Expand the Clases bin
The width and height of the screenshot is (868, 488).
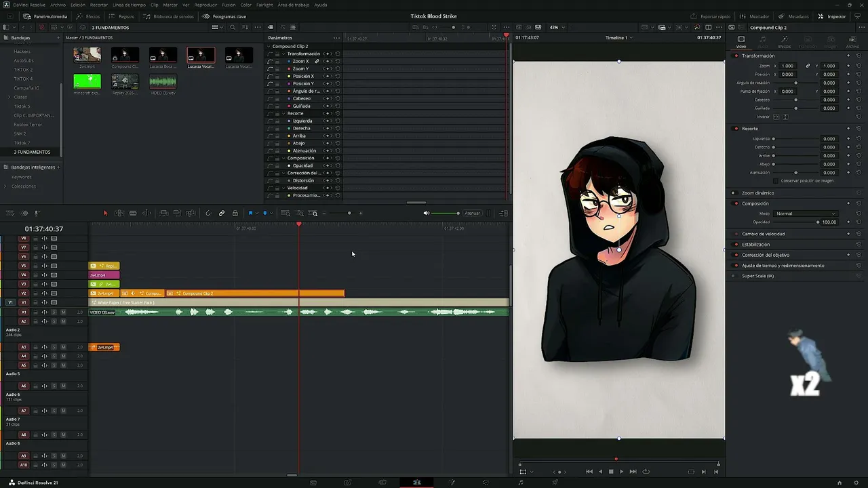9,97
